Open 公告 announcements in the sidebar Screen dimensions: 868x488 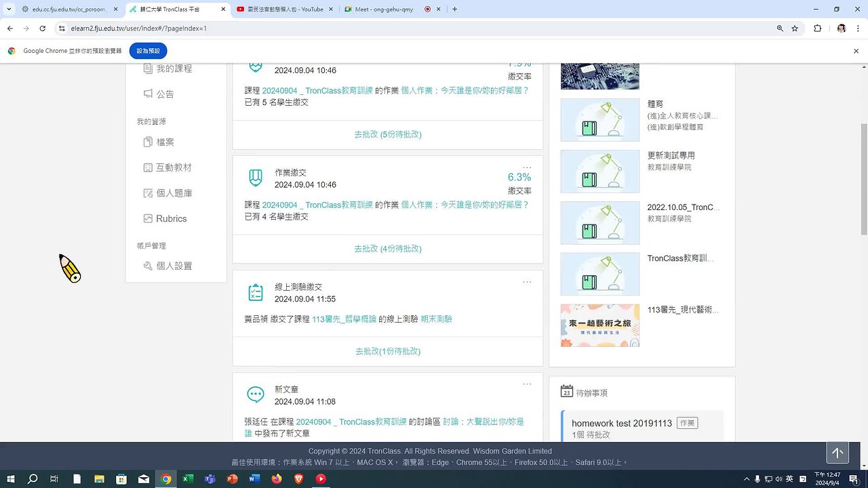tap(159, 94)
